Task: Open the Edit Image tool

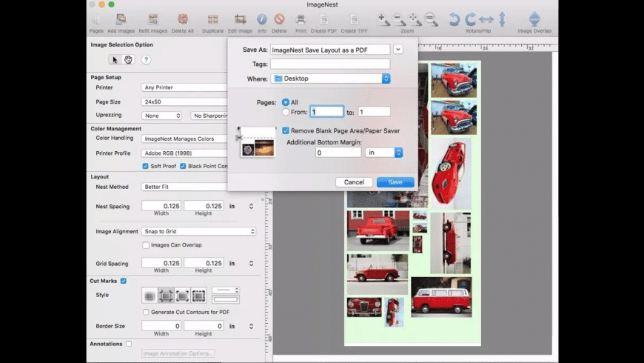Action: pos(240,19)
